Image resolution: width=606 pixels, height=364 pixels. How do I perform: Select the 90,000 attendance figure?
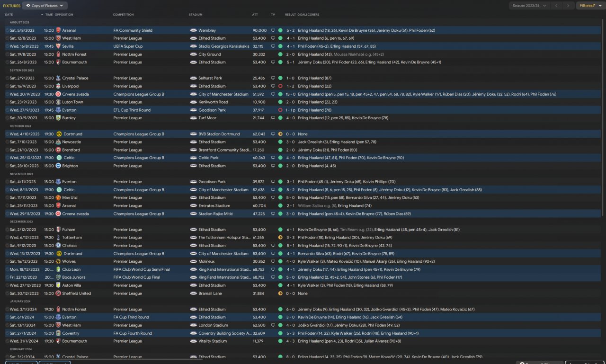[x=259, y=30]
